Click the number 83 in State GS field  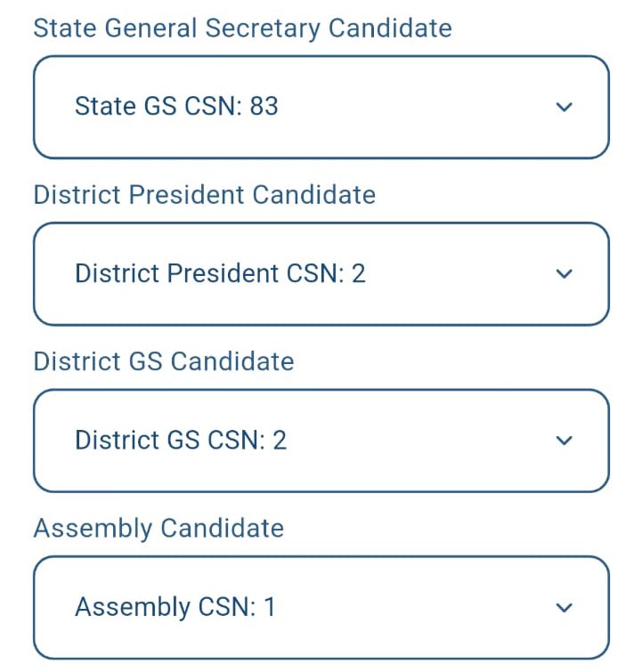click(264, 106)
